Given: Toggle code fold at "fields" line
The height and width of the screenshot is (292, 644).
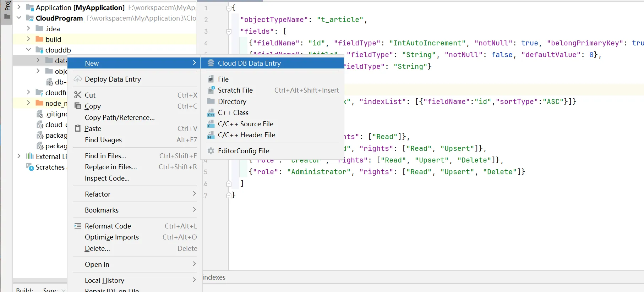Looking at the screenshot, I should point(229,32).
